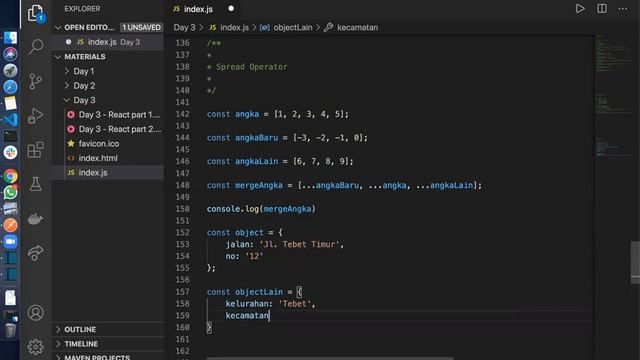640x360 pixels.
Task: Select the index.js editor tab
Action: pyautogui.click(x=198, y=9)
